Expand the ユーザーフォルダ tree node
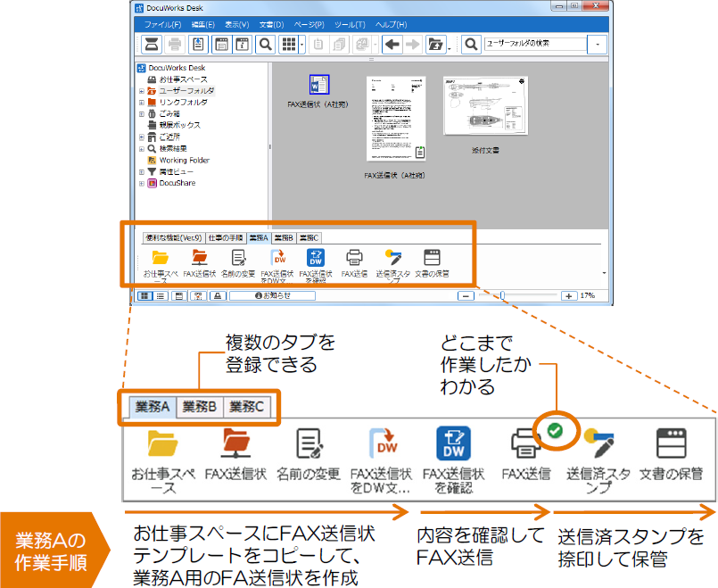 [142, 91]
